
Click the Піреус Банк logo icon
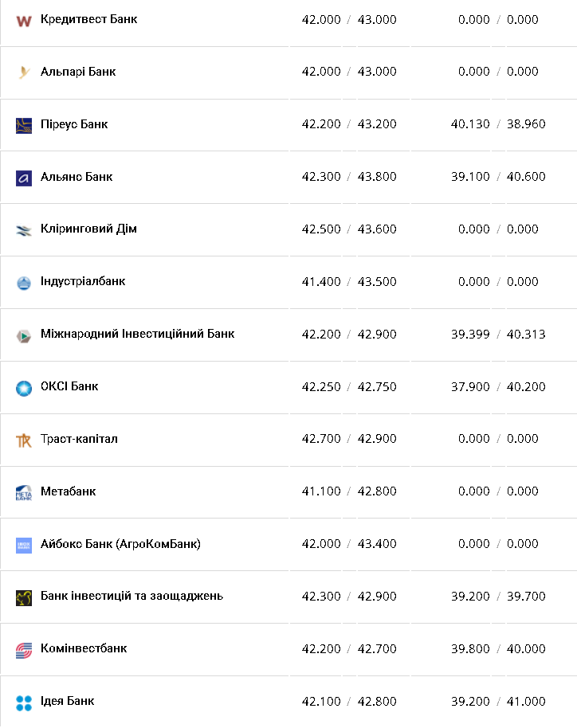[x=24, y=125]
